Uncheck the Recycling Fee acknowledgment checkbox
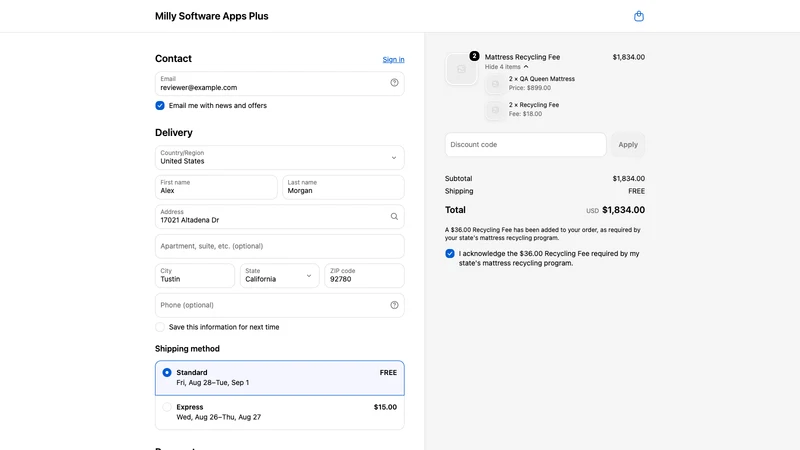The width and height of the screenshot is (800, 450). click(x=449, y=254)
